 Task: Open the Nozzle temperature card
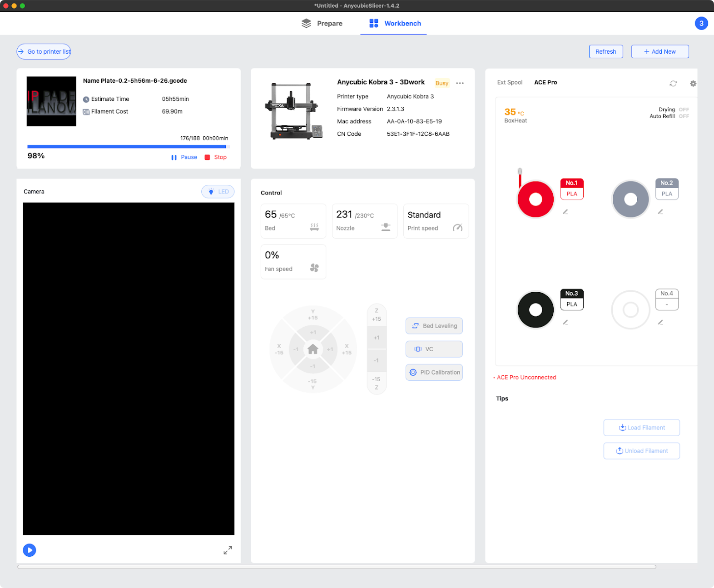[x=365, y=221]
